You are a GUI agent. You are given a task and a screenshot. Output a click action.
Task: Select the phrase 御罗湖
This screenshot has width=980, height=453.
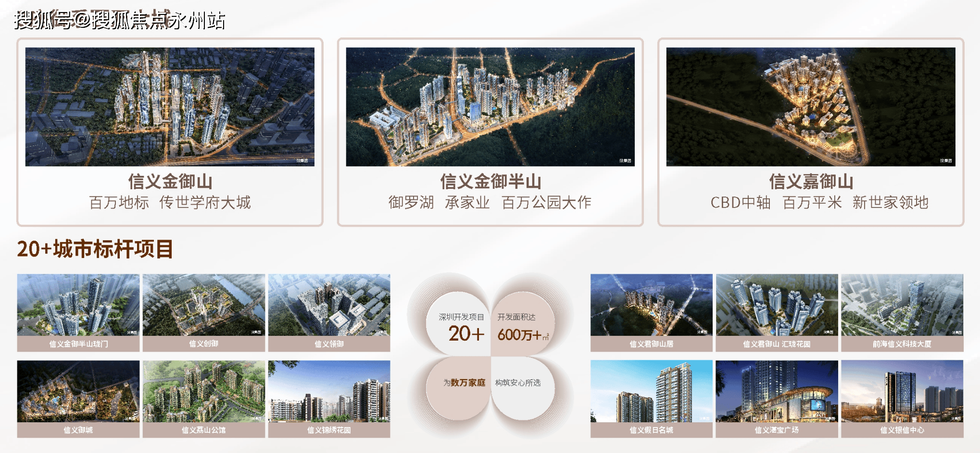pos(411,202)
